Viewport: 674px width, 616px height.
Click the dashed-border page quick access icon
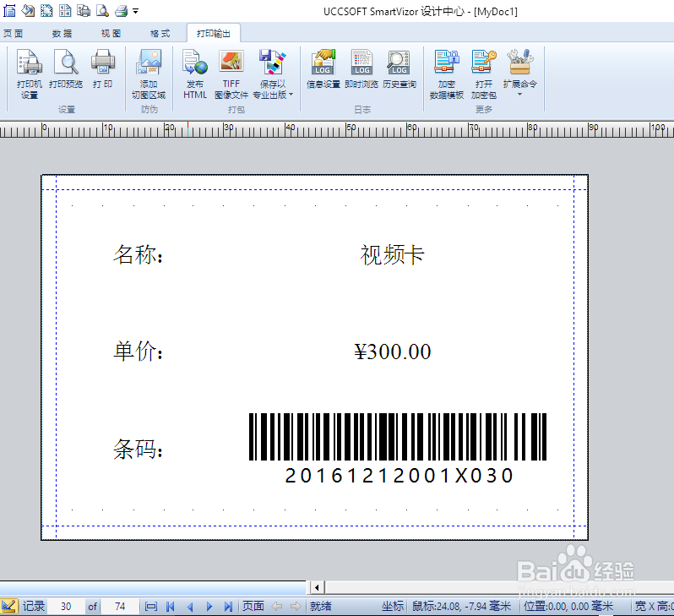pos(46,10)
